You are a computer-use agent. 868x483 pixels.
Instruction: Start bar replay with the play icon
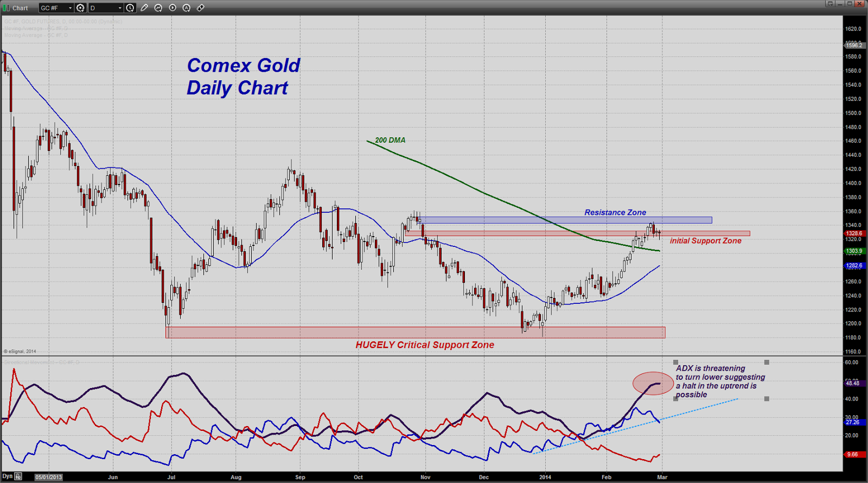point(173,8)
